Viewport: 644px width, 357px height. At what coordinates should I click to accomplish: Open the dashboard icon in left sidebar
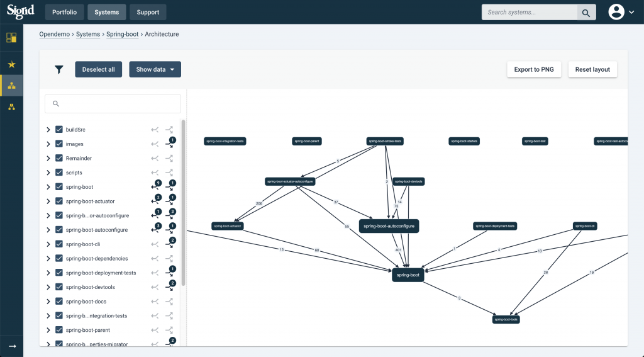pos(11,38)
